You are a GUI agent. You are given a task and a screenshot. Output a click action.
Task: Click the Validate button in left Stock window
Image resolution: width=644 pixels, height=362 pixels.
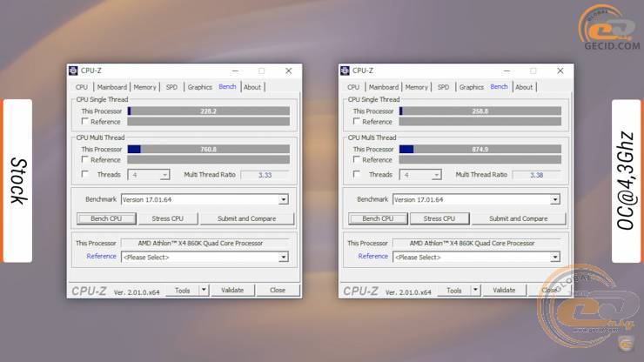232,290
